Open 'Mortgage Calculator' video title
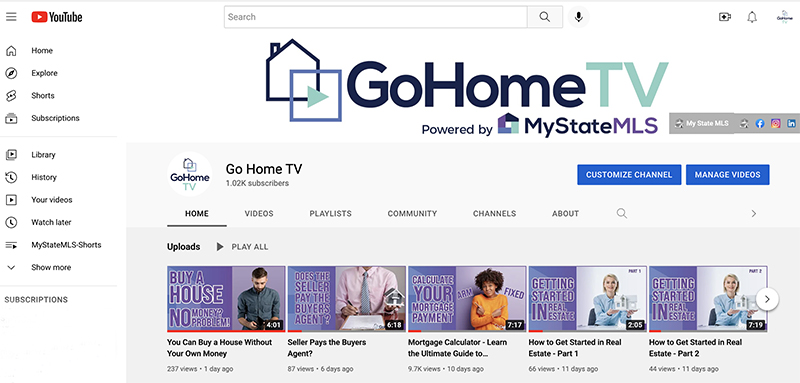The image size is (800, 383). coord(458,348)
